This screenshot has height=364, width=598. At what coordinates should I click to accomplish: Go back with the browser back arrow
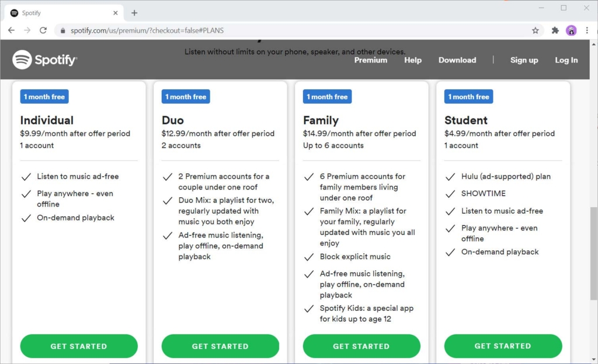click(12, 30)
